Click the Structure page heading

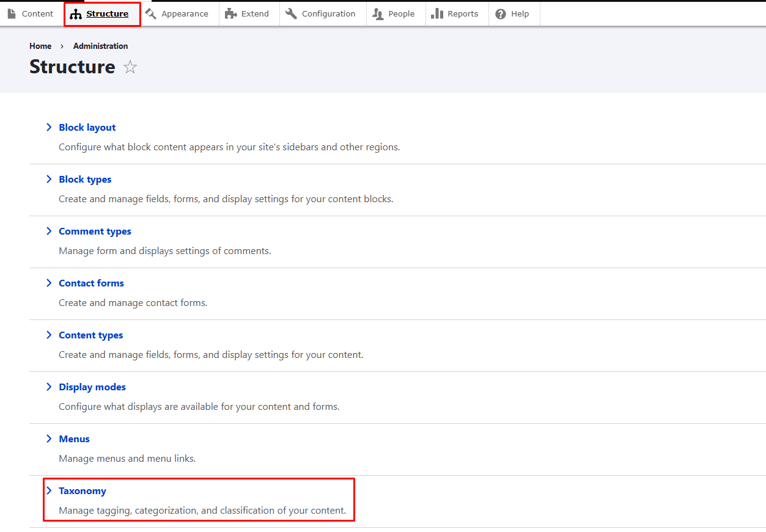click(72, 67)
